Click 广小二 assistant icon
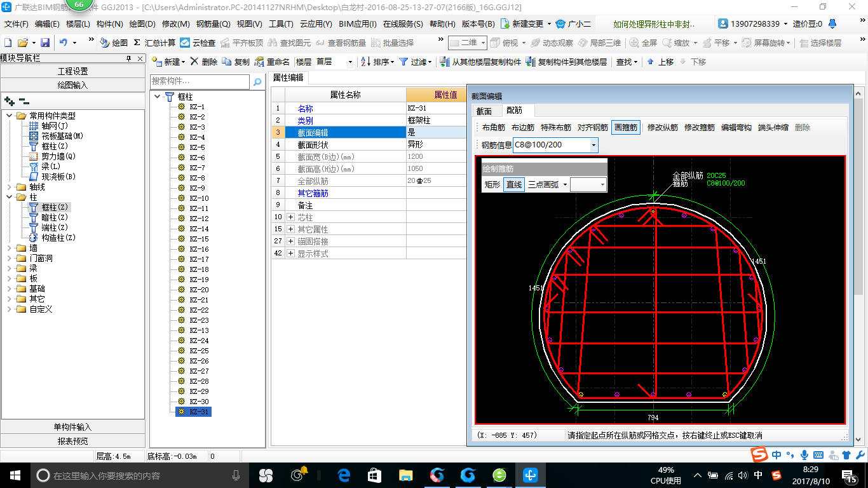Screen dimensions: 868x488 pos(560,24)
